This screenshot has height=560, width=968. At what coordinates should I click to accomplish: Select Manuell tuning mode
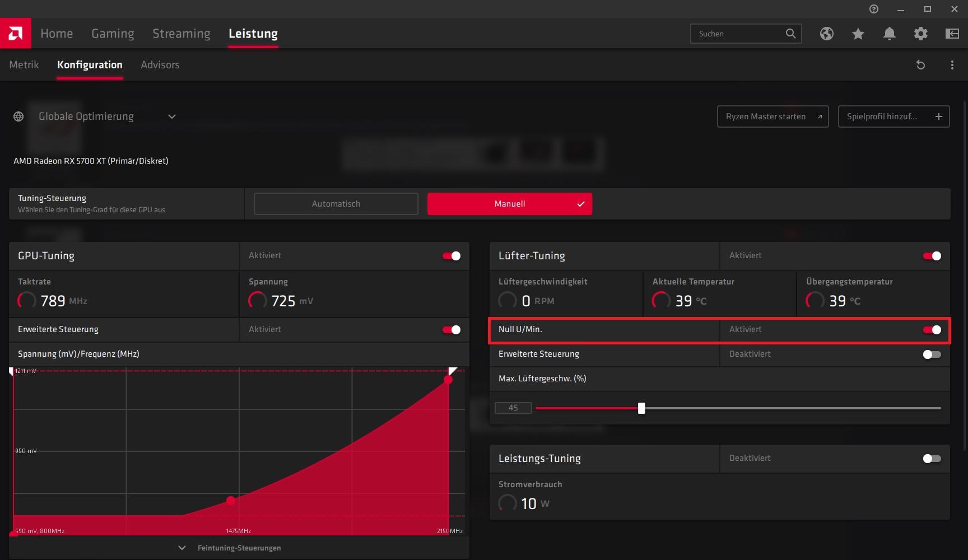tap(510, 204)
